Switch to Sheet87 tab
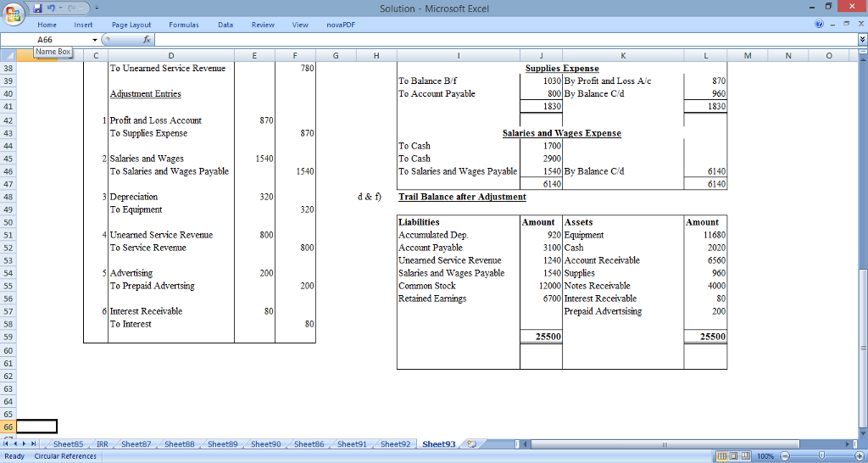This screenshot has width=868, height=463. (136, 443)
